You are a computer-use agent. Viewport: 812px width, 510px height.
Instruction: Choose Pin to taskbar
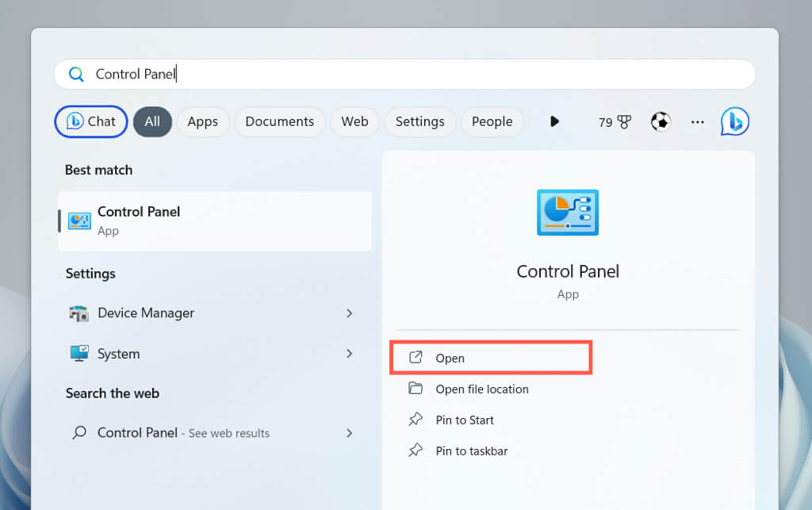click(x=471, y=451)
